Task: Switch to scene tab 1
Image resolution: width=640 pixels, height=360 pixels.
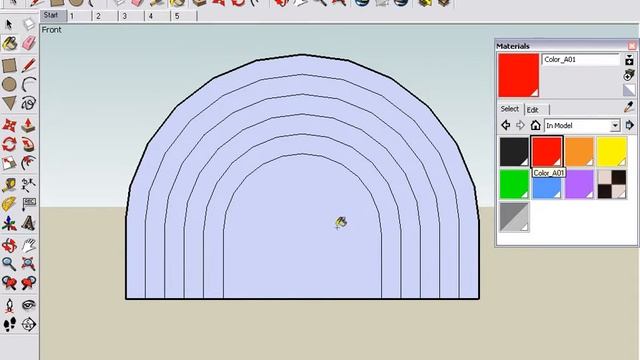Action: click(79, 16)
